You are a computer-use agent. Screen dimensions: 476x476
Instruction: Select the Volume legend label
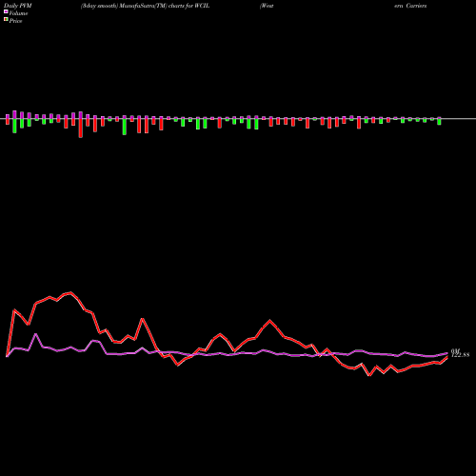click(18, 13)
